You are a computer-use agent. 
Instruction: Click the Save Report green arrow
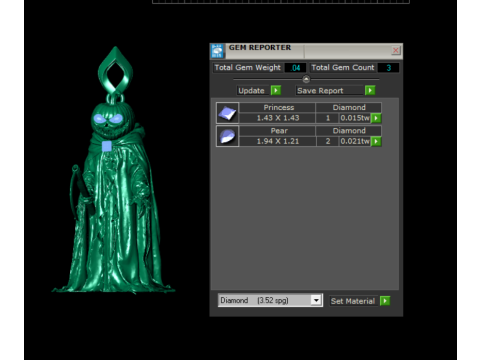(370, 90)
